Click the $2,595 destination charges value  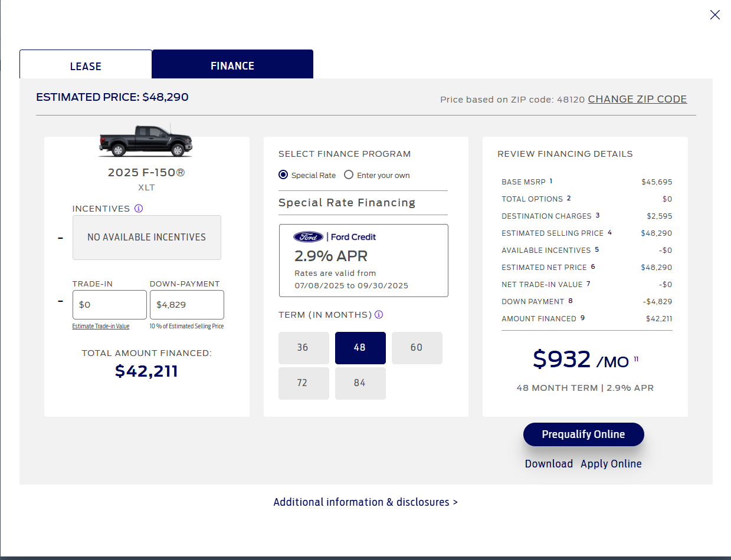coord(659,216)
